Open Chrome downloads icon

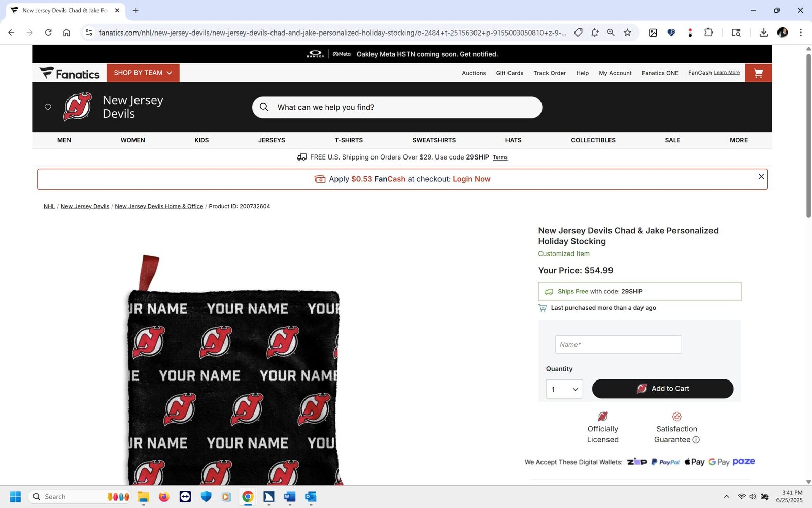tap(763, 33)
